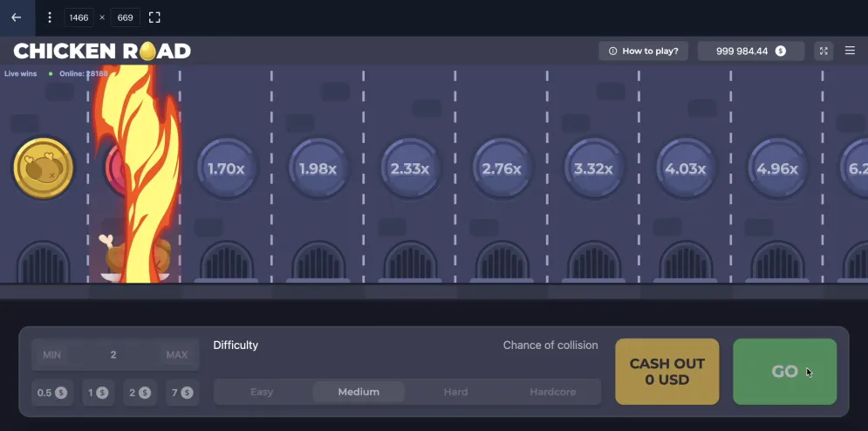Open the three-dot options menu
Image resolution: width=868 pixels, height=431 pixels.
tap(49, 17)
